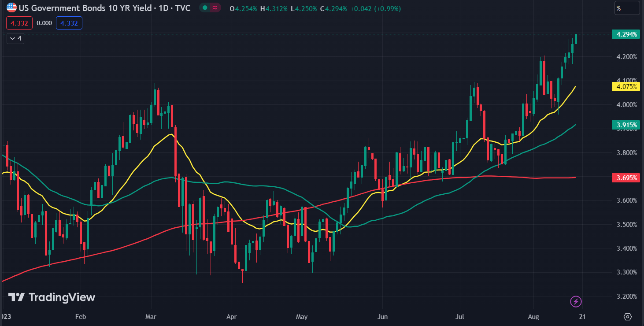
Task: Click the blue 4.332 buy price box
Action: 69,23
